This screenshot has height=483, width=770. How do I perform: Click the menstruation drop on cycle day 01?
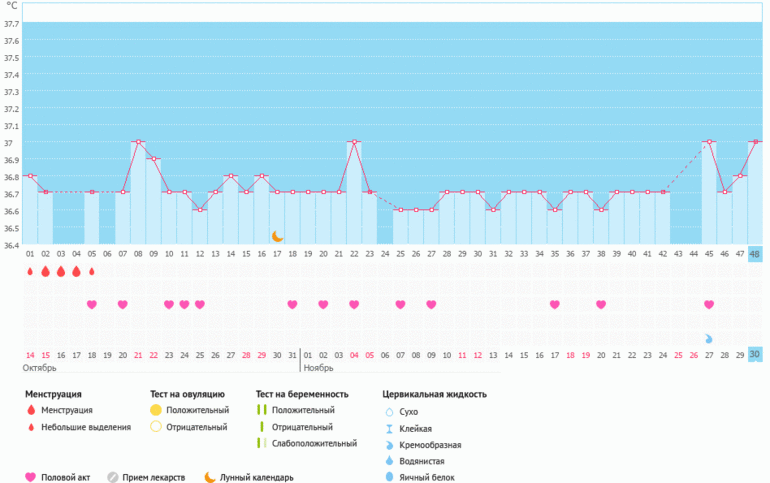point(30,271)
